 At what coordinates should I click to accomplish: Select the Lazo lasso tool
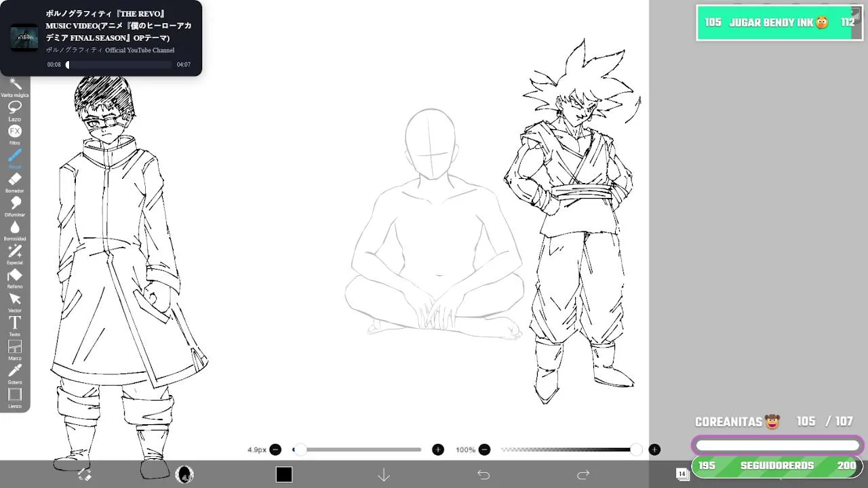(x=15, y=110)
